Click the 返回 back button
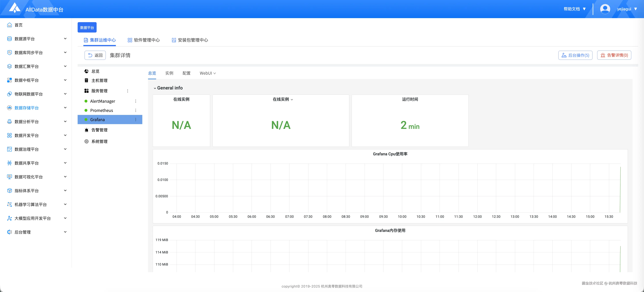The width and height of the screenshot is (644, 292). [95, 55]
